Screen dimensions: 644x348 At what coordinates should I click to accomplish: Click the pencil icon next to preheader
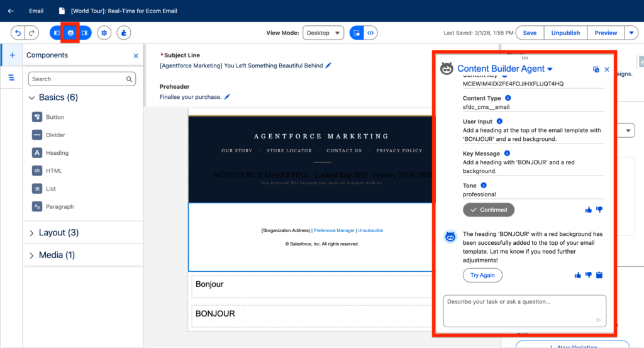click(x=228, y=97)
